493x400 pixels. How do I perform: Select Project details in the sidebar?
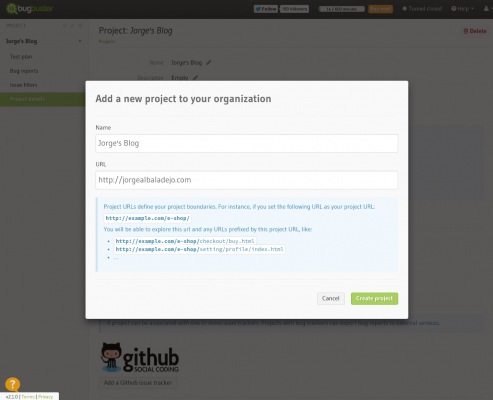(42, 99)
